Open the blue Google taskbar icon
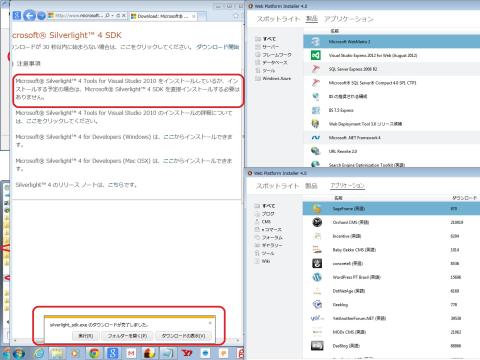 point(113,353)
